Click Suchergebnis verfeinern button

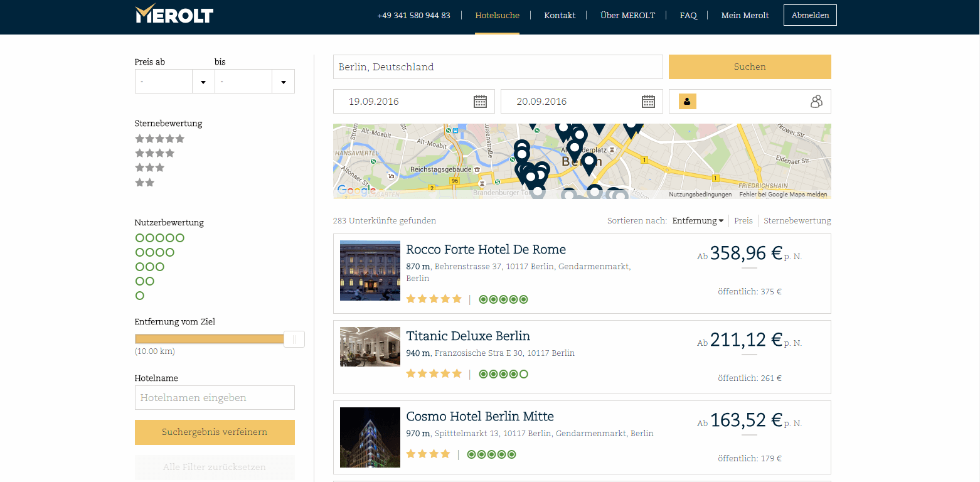point(215,432)
